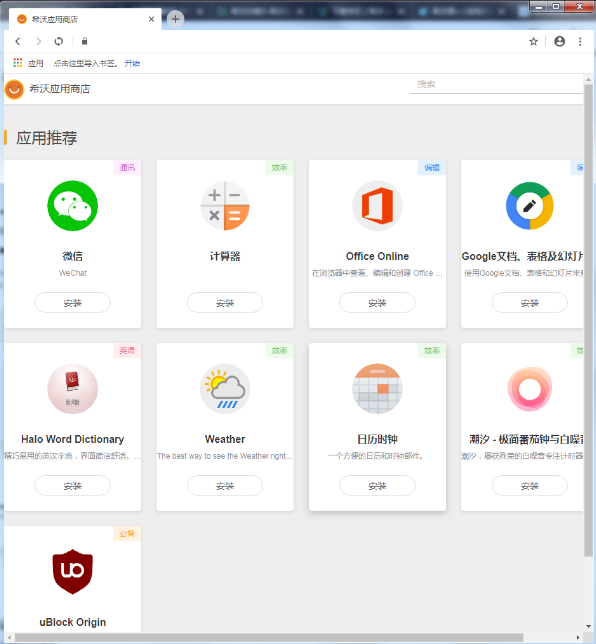Click the 效率 tag on 计算器 card
This screenshot has width=596, height=644.
pos(280,168)
